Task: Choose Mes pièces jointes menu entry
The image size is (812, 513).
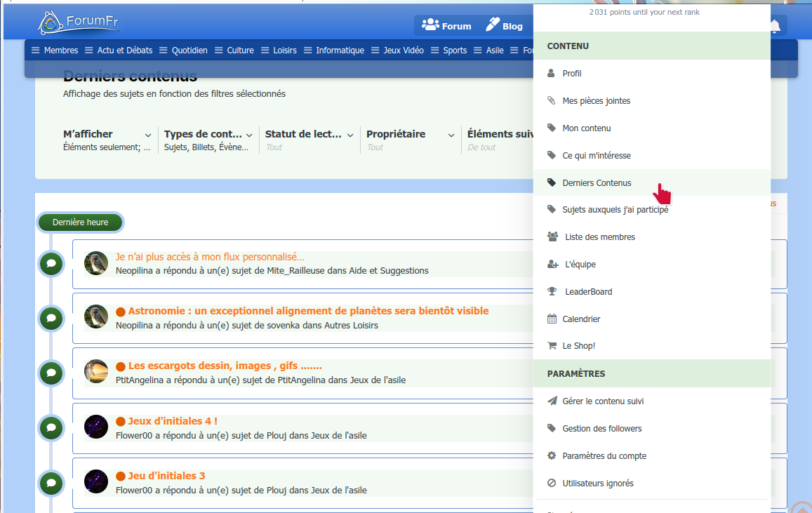Action: click(596, 101)
